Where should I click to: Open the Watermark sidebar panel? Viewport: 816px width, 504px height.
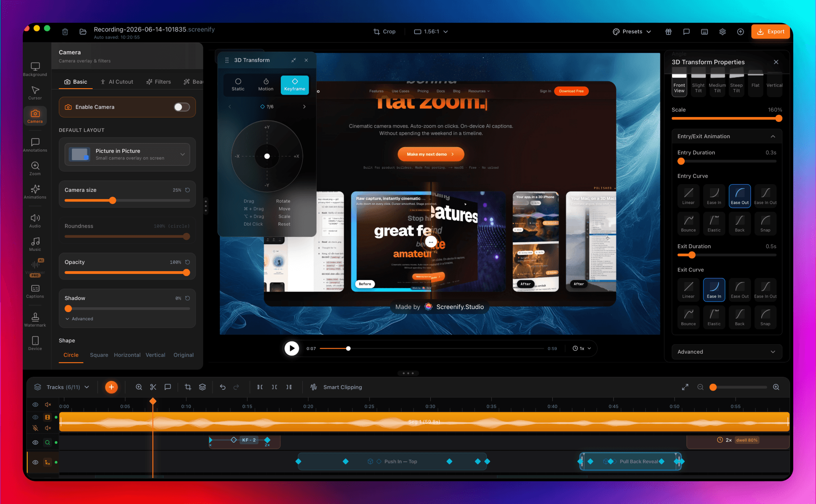coord(35,320)
